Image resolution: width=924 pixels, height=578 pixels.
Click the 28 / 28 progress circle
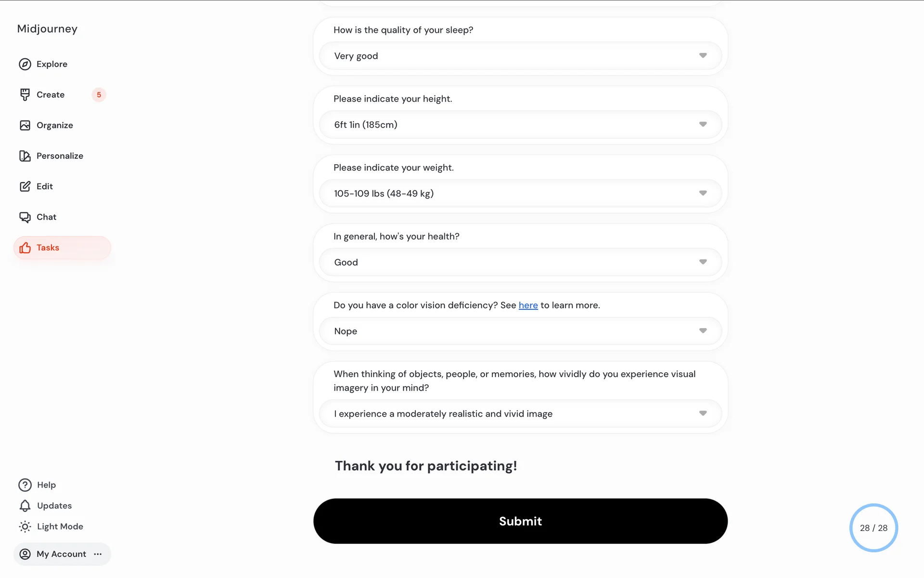coord(873,528)
